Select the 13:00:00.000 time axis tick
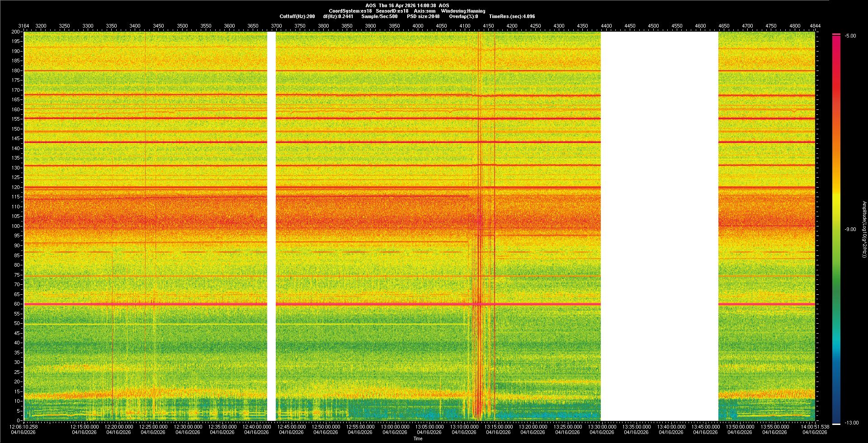The width and height of the screenshot is (868, 443). (x=395, y=427)
